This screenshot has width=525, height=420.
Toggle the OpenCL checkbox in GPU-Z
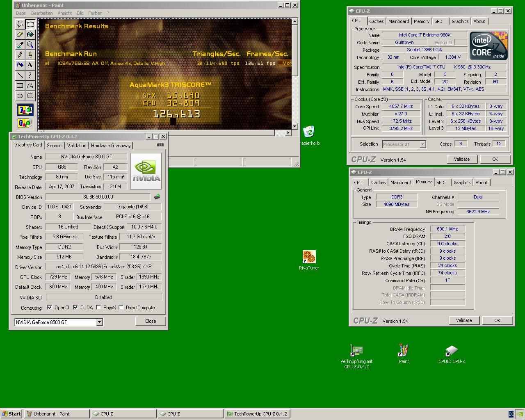pos(50,307)
